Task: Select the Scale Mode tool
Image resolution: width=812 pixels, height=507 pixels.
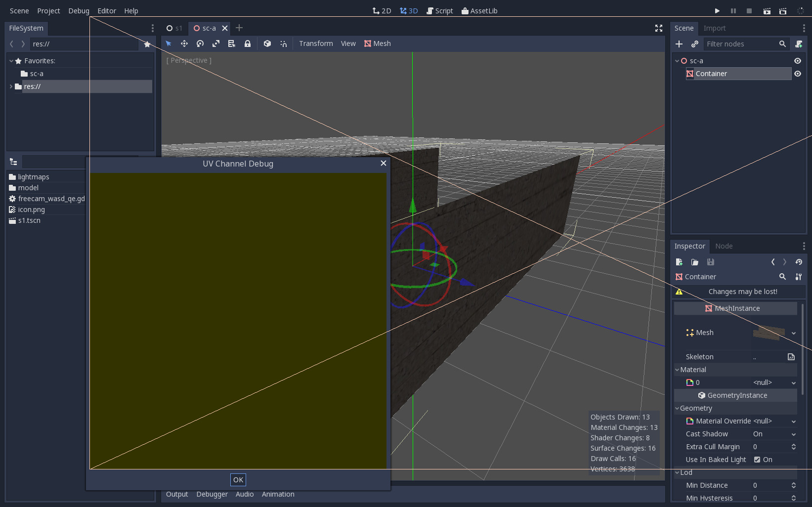Action: click(216, 43)
